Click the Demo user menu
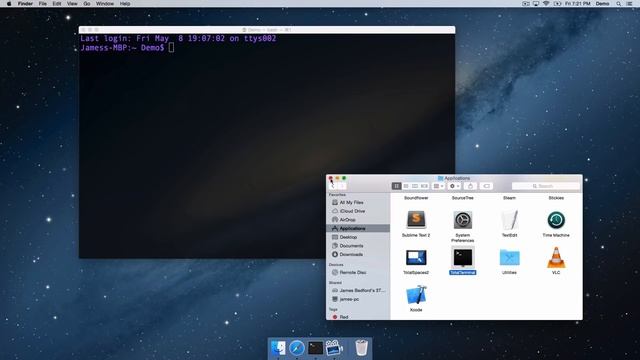Image resolution: width=640 pixels, height=360 pixels. tap(602, 4)
